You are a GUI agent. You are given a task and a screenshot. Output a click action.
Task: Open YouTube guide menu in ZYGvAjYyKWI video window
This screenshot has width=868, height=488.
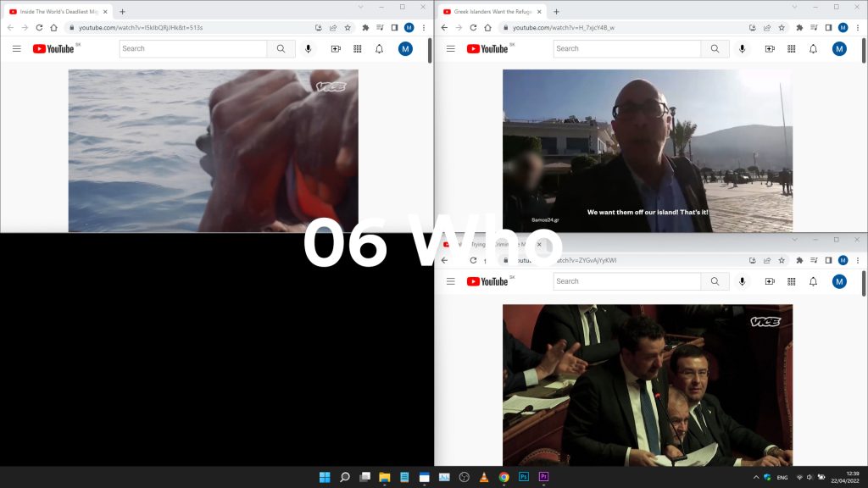[451, 281]
